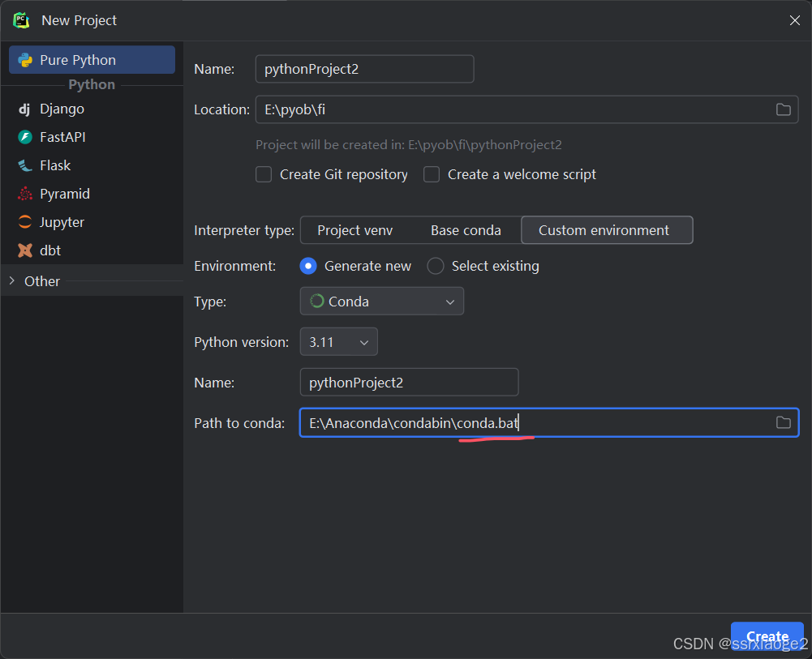Enable Create Git repository checkbox

point(264,174)
